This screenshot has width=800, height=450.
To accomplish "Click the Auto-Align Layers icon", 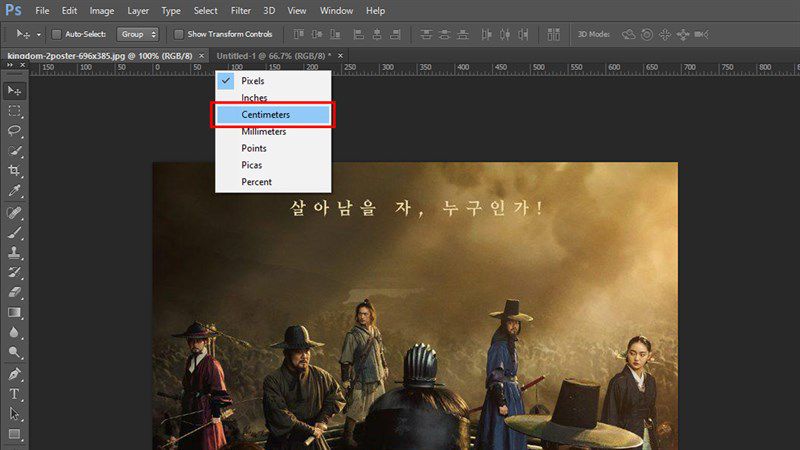I will [x=554, y=34].
